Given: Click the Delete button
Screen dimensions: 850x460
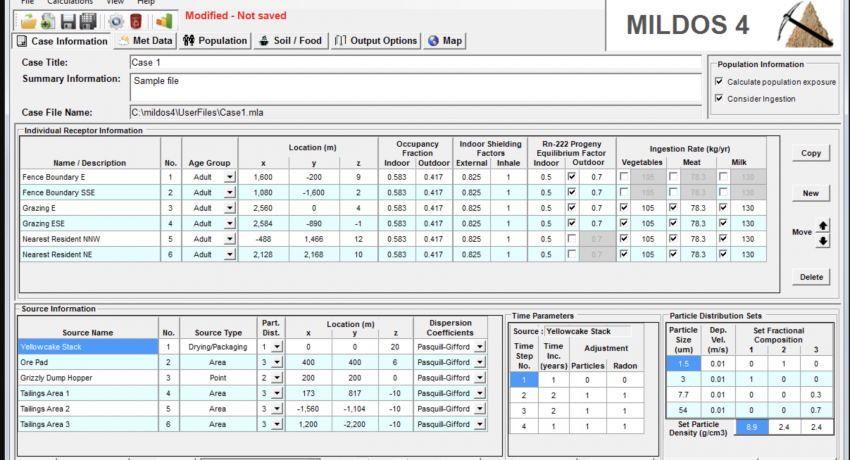Looking at the screenshot, I should tap(811, 277).
